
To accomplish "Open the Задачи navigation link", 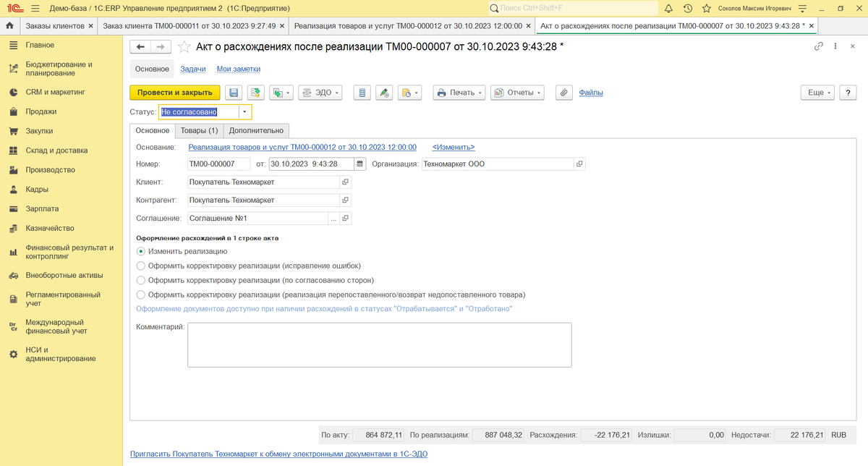I will (x=192, y=69).
